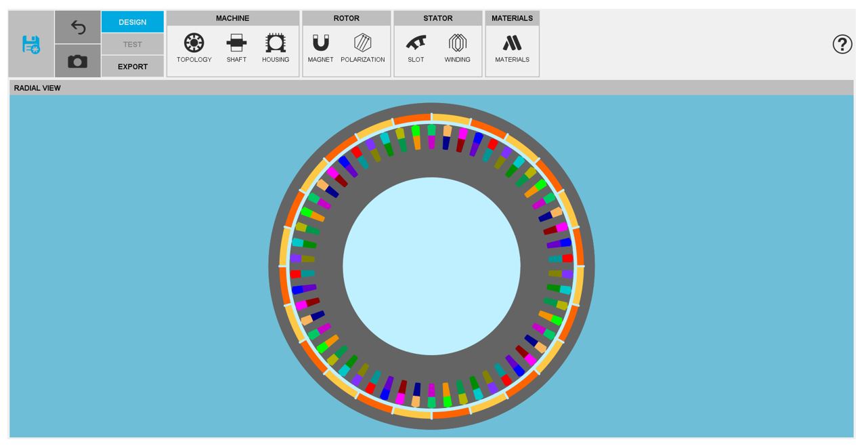This screenshot has height=448, width=868.
Task: Open the Topology settings
Action: pos(194,48)
